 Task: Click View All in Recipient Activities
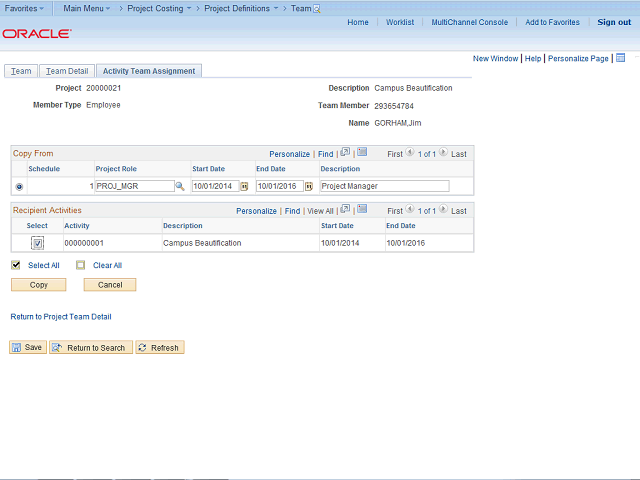[320, 211]
